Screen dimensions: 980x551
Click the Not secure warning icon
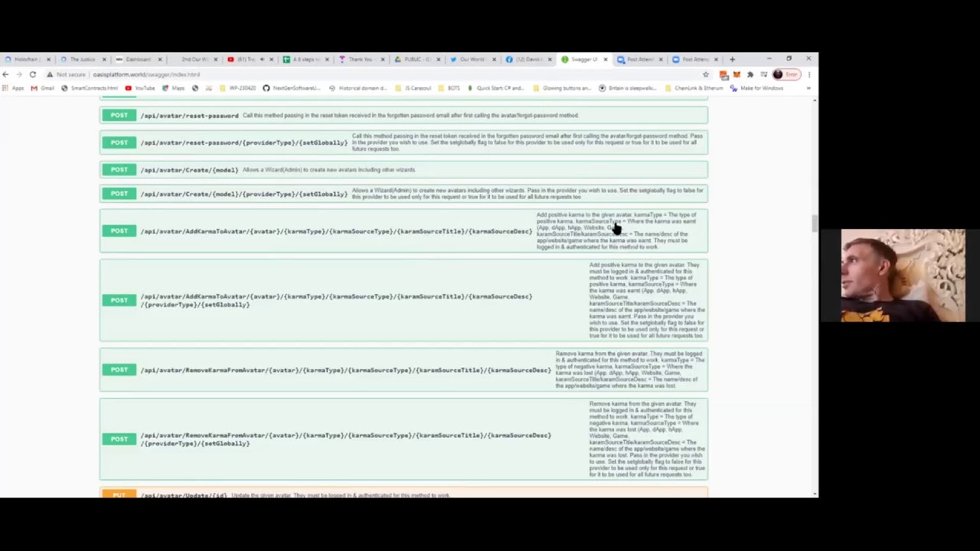[50, 74]
